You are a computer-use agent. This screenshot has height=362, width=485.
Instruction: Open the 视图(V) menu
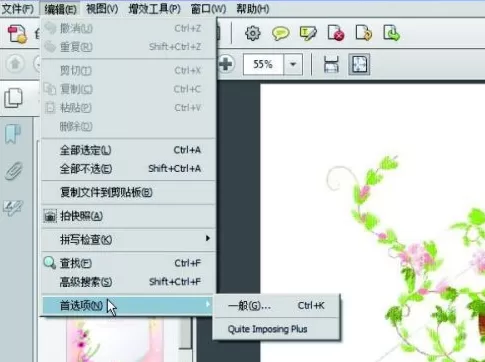(x=102, y=9)
